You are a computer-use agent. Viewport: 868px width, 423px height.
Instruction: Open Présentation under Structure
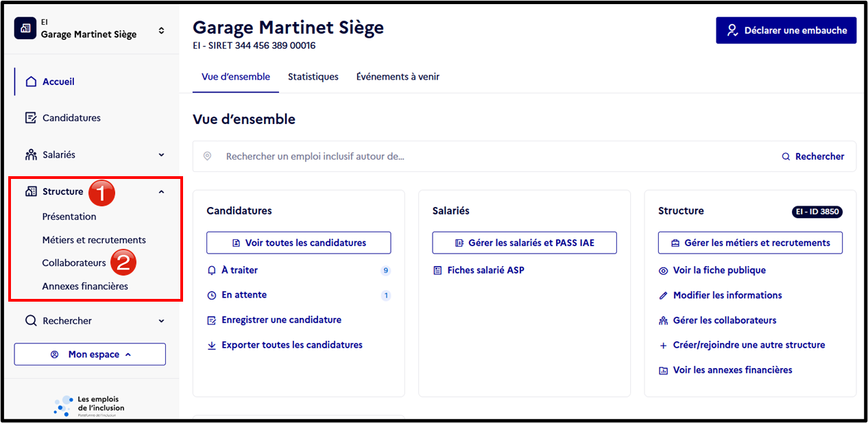69,217
